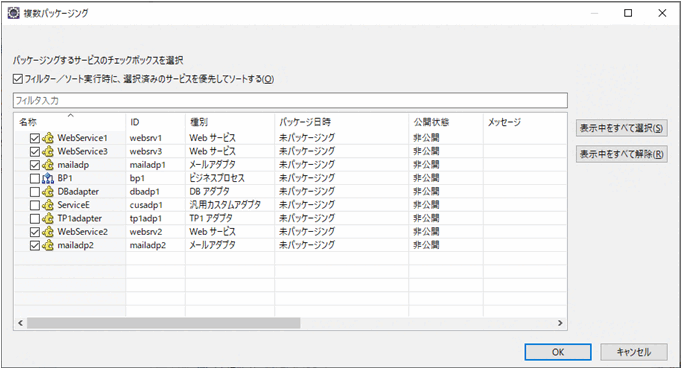Viewport: 682px width, 369px height.
Task: Click the キャンセル button
Action: point(634,352)
